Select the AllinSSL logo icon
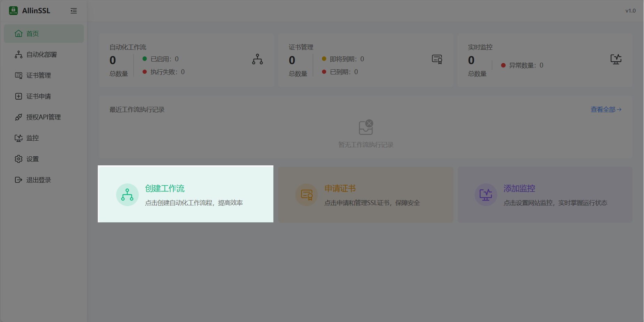 coord(13,10)
